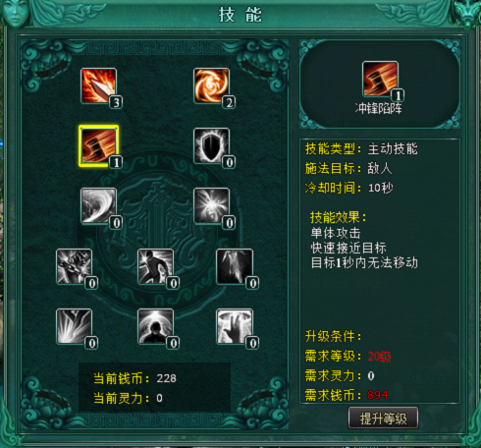The height and width of the screenshot is (448, 481).
Task: Select the fire swirl skill at level 2
Action: coord(211,85)
